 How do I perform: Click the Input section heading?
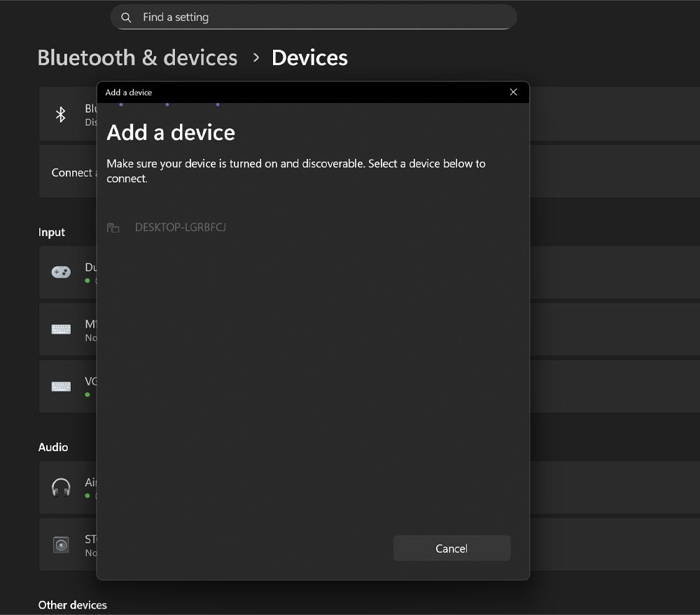[51, 232]
